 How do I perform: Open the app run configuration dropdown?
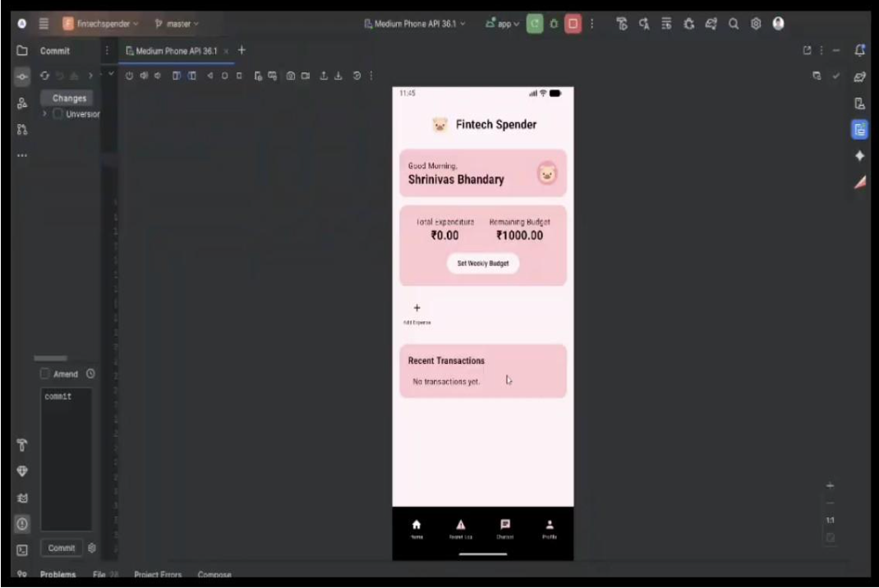[x=502, y=24]
